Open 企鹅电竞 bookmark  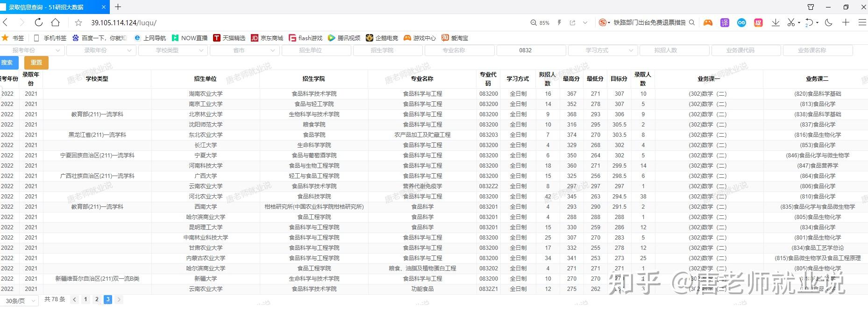[x=382, y=38]
